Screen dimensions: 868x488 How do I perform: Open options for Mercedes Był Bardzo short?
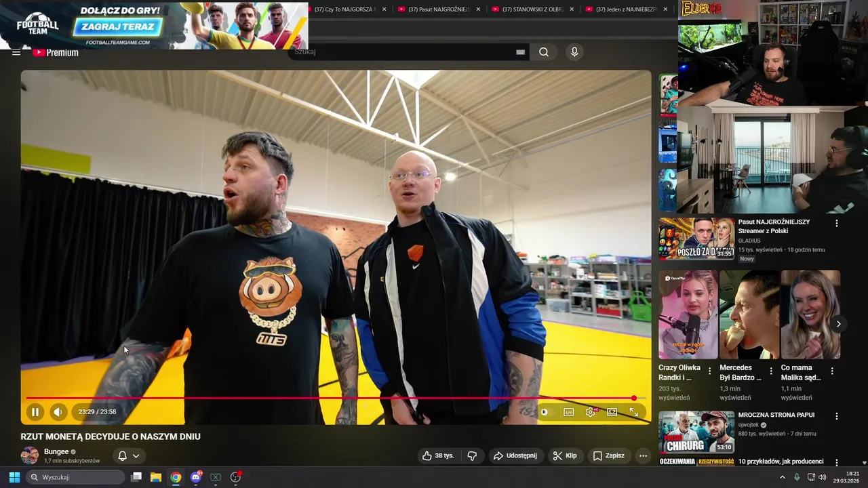click(x=770, y=371)
